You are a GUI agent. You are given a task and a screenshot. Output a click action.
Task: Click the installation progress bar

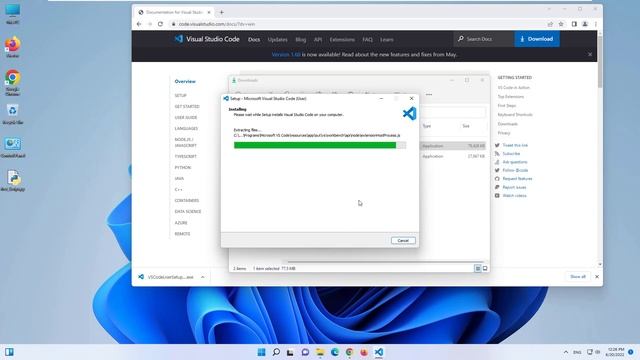320,145
